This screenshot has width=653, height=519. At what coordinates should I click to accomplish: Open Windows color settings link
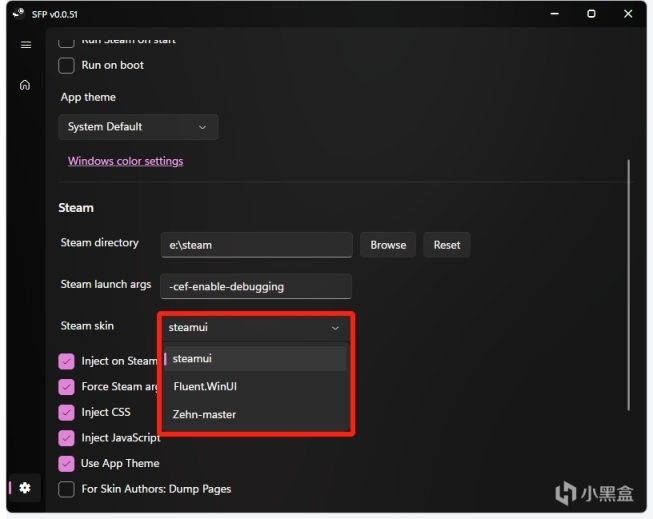(x=125, y=161)
